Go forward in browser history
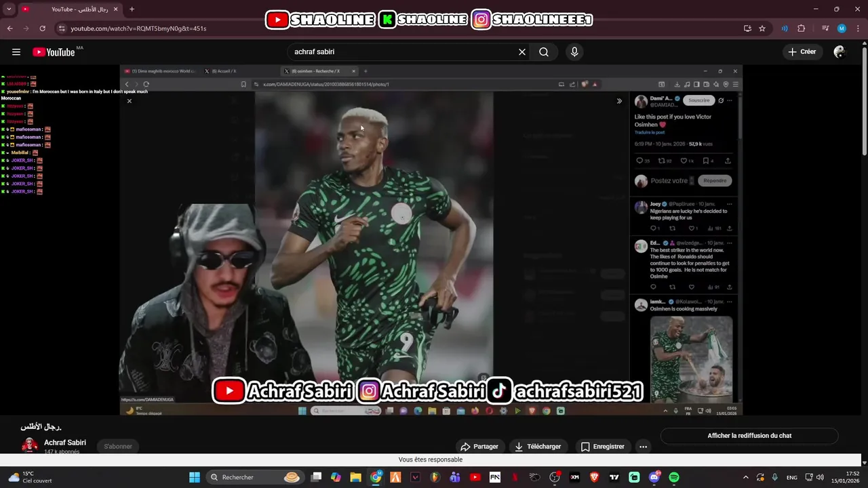Screen dimensions: 868x488 [x=26, y=28]
